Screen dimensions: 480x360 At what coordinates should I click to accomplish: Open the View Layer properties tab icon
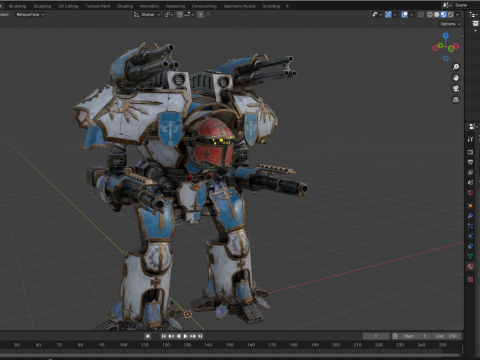click(470, 172)
